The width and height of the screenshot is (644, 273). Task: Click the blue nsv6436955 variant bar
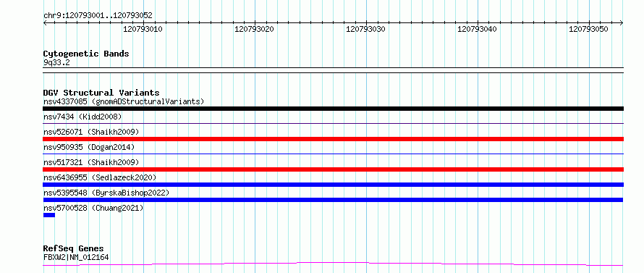point(333,185)
